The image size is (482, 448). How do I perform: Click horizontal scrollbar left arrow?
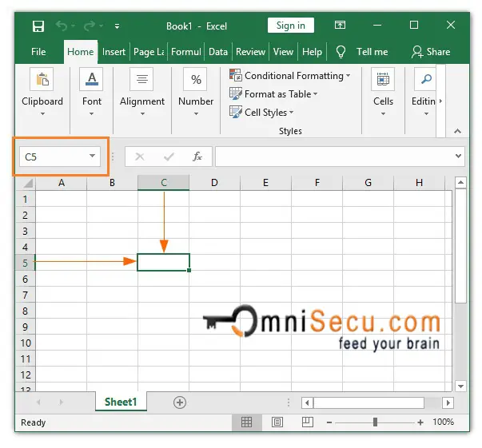[x=307, y=402]
